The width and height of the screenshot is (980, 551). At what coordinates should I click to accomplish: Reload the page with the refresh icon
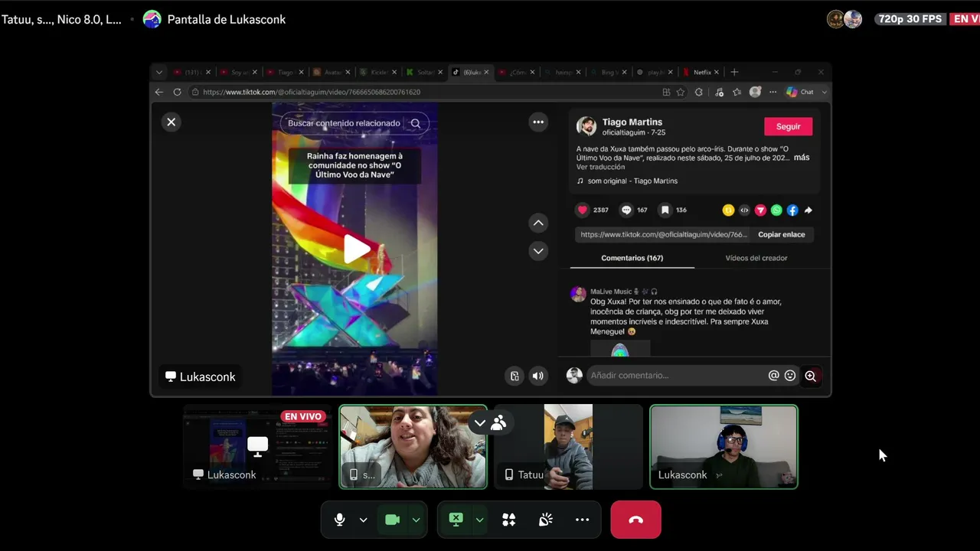[177, 92]
